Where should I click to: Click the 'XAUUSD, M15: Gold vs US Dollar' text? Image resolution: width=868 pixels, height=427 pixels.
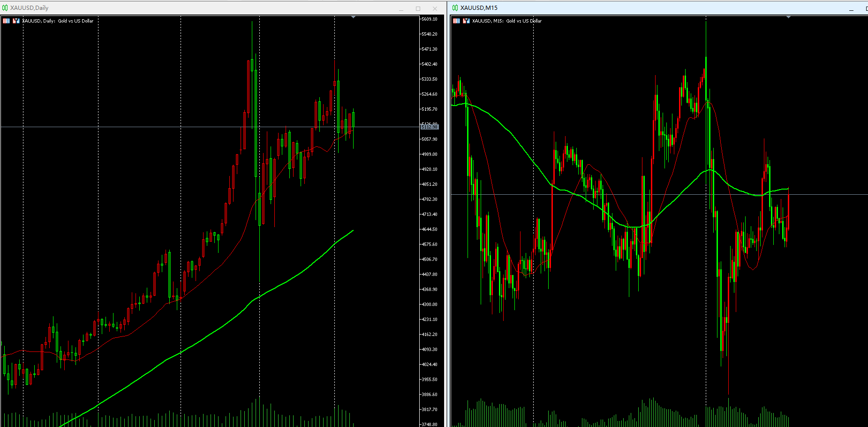507,21
